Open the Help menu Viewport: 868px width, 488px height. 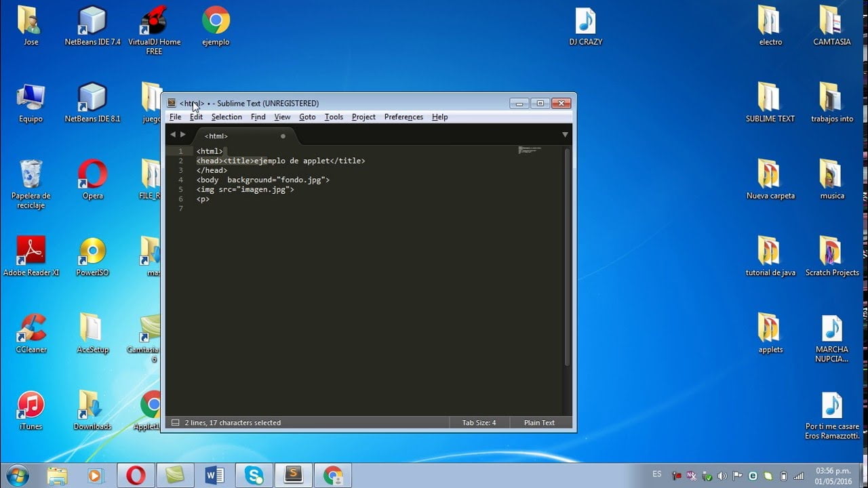[440, 117]
